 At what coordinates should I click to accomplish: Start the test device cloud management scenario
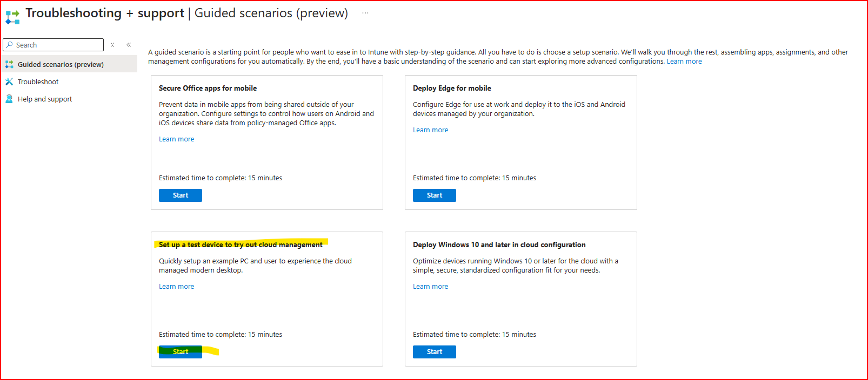click(181, 352)
